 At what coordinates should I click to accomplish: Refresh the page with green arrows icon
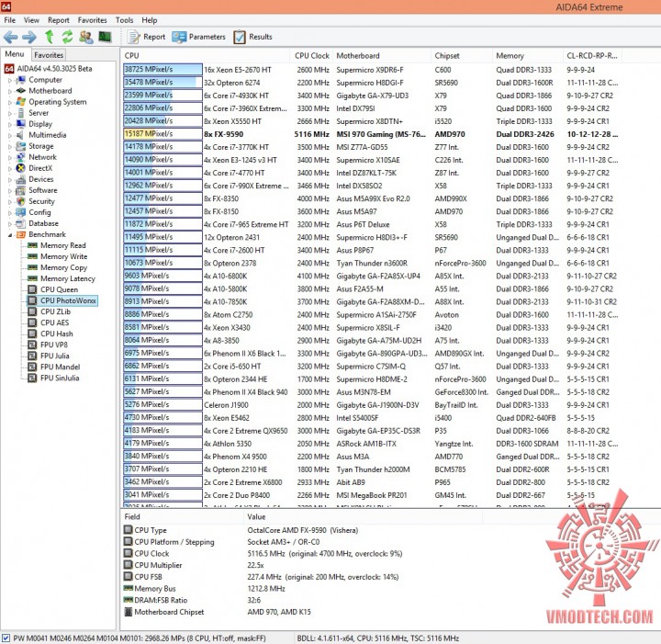67,37
